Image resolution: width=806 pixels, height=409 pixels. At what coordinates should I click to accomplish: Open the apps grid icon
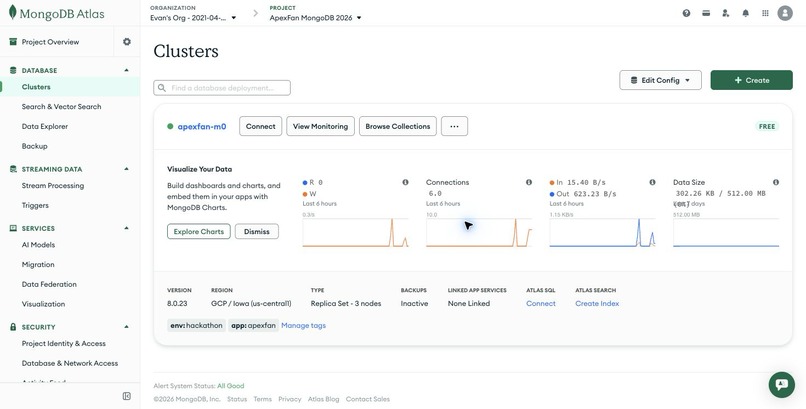pos(765,13)
